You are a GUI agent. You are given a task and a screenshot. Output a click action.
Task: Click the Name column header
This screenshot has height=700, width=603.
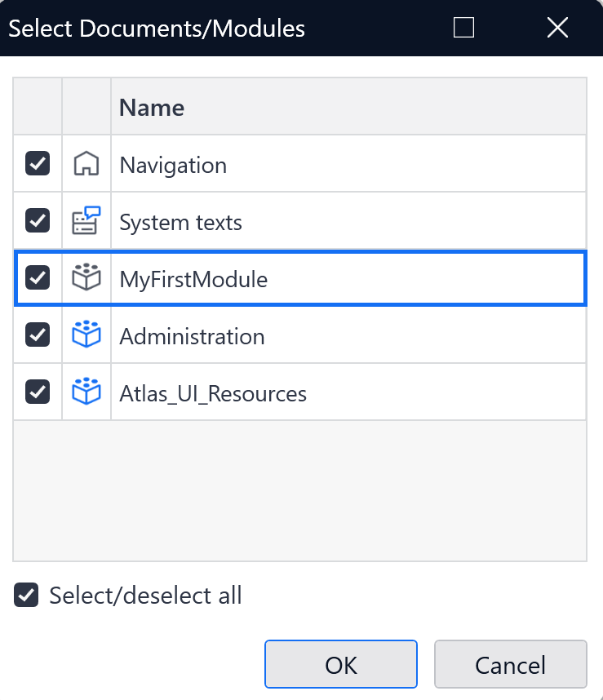[151, 107]
